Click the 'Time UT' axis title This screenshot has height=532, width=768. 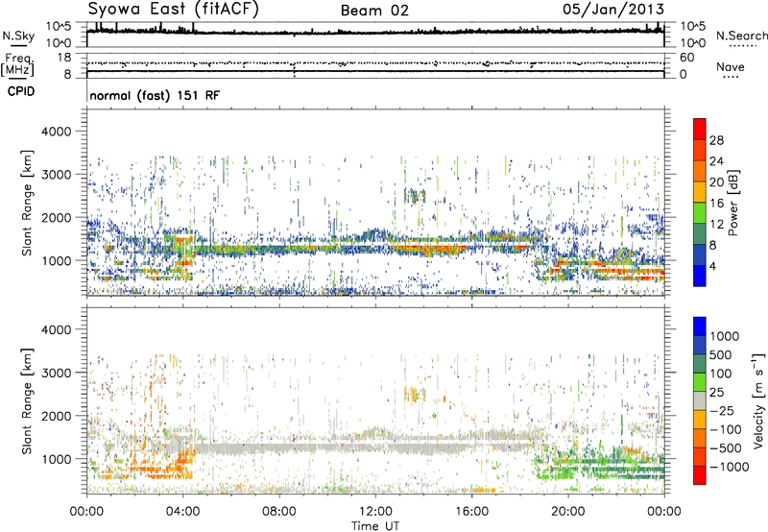(375, 526)
